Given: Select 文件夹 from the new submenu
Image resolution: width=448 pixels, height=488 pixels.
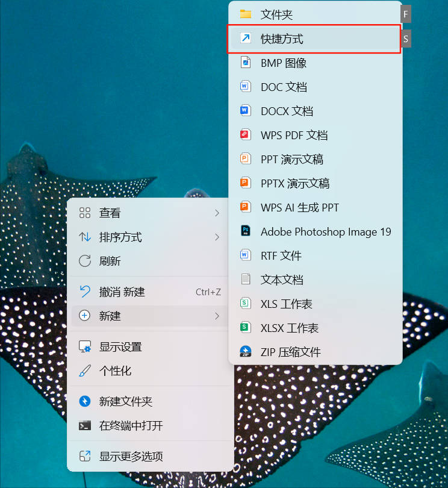Looking at the screenshot, I should 315,14.
